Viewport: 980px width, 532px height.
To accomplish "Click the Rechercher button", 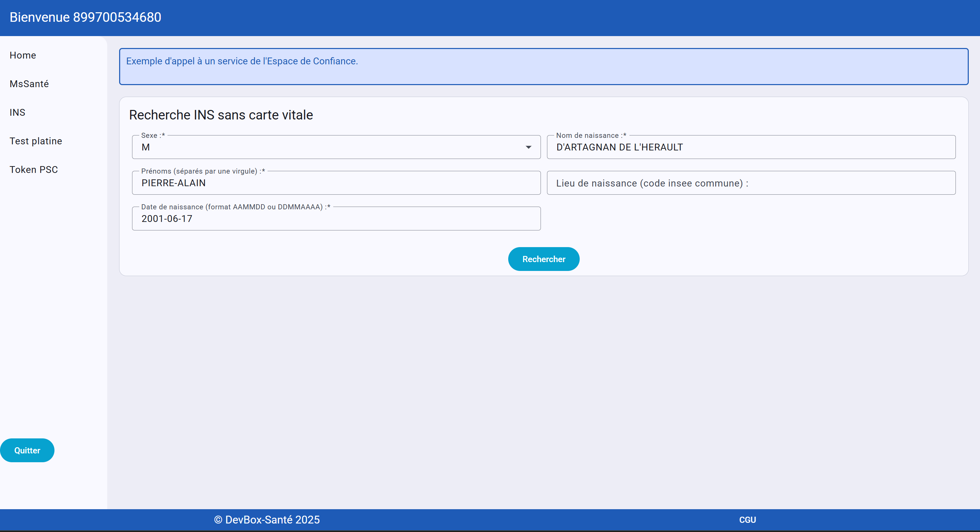I will tap(543, 259).
